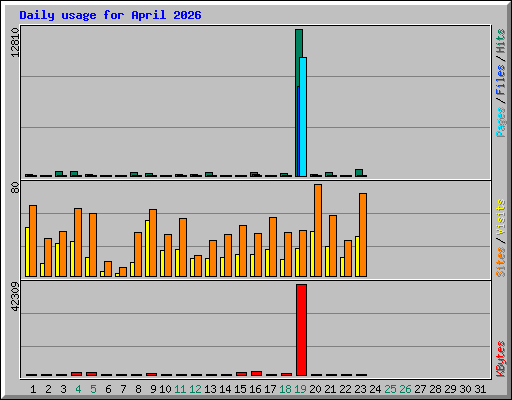Click x-axis day label 15

coord(240,389)
